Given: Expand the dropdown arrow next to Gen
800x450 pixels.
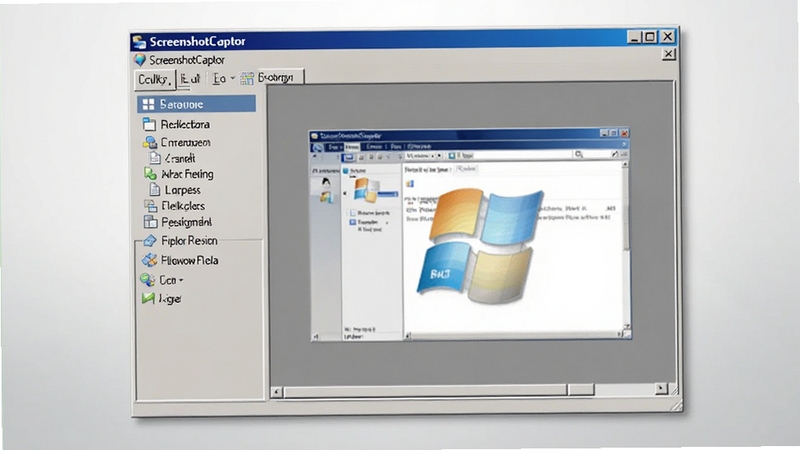Looking at the screenshot, I should click(x=181, y=281).
